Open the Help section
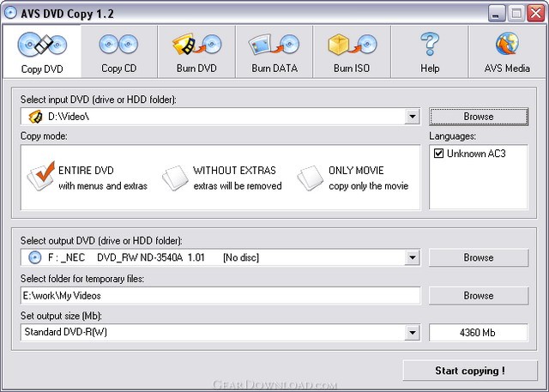The image size is (549, 392). (x=430, y=51)
